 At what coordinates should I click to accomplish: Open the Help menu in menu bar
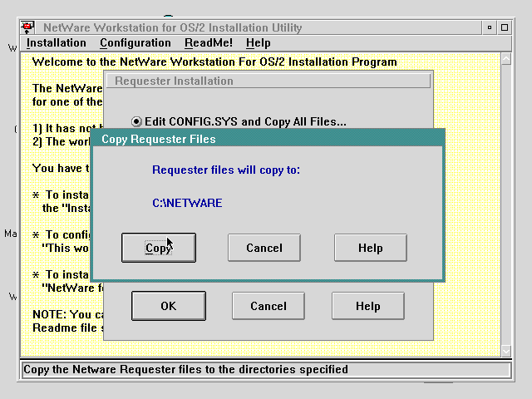click(259, 43)
